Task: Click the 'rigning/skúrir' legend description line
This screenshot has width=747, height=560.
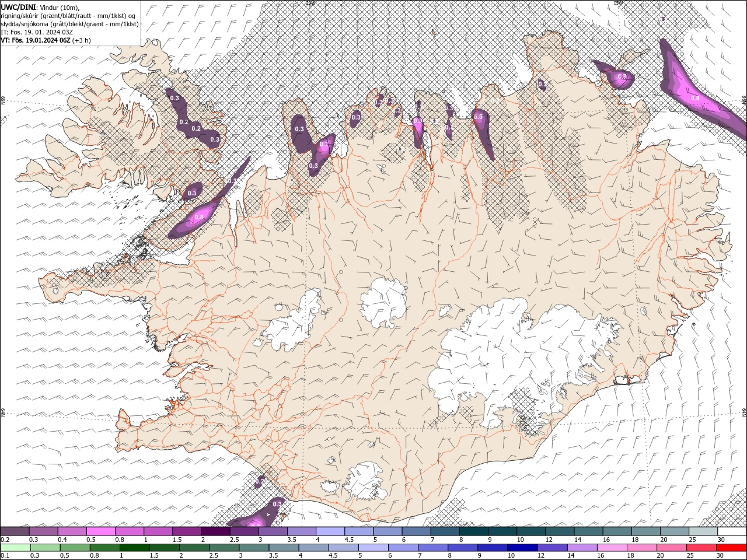Action: 68,15
